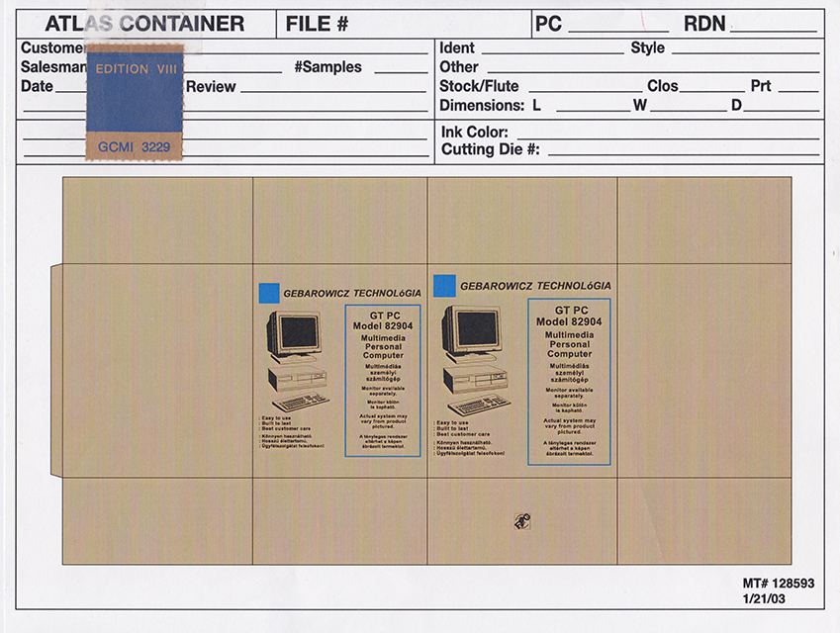This screenshot has width=840, height=633.
Task: Click the blue square logo on the left box panel
Action: point(269,294)
